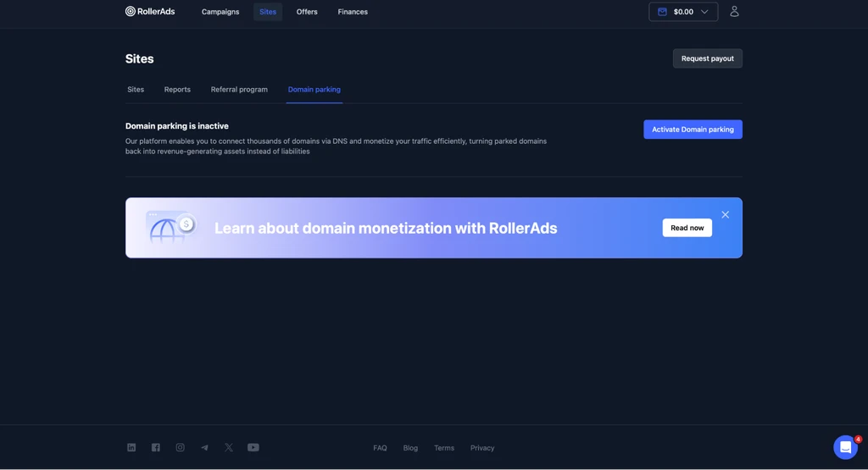The image size is (868, 470).
Task: Dismiss the domain monetization banner
Action: [726, 214]
